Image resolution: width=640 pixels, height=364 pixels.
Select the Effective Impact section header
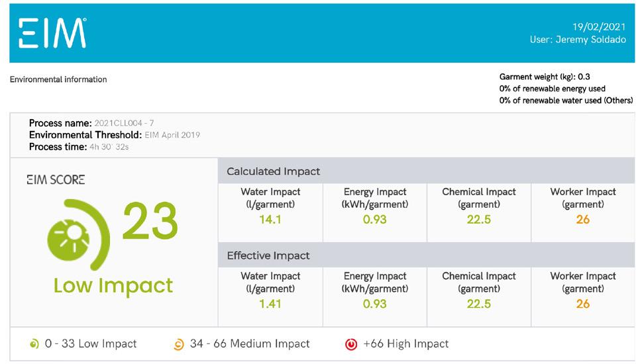[268, 255]
